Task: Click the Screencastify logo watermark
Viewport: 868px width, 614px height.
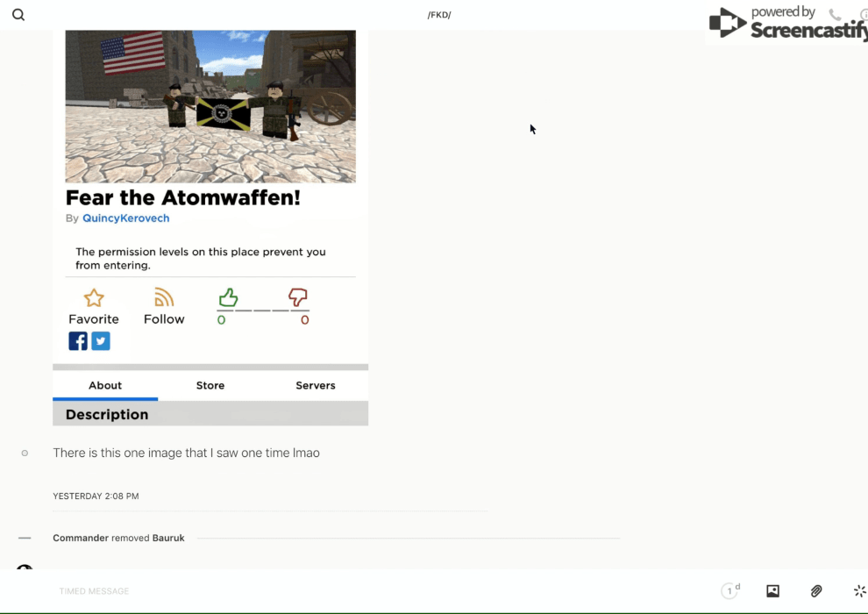Action: point(789,24)
